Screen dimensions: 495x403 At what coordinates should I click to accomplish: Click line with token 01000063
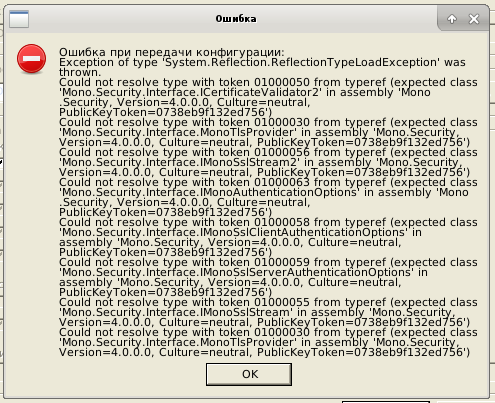tap(268, 182)
